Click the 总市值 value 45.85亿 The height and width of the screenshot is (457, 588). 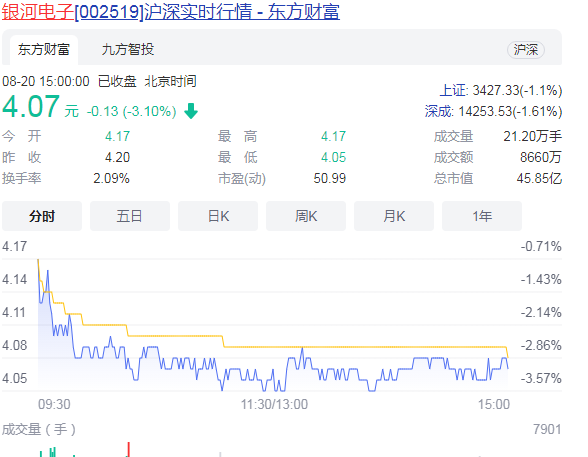(x=539, y=178)
